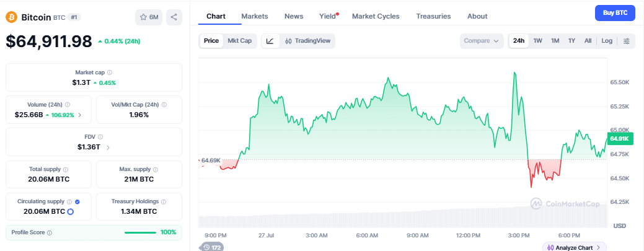
Task: Select 1W time range
Action: (x=537, y=41)
